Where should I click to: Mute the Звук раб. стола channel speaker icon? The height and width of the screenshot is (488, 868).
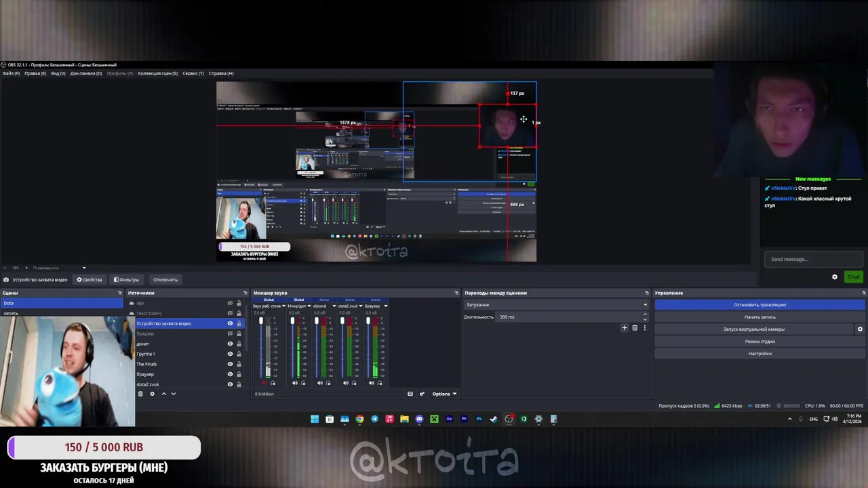point(263,383)
